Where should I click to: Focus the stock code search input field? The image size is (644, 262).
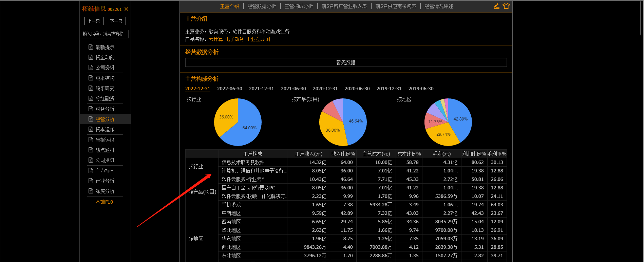[105, 34]
